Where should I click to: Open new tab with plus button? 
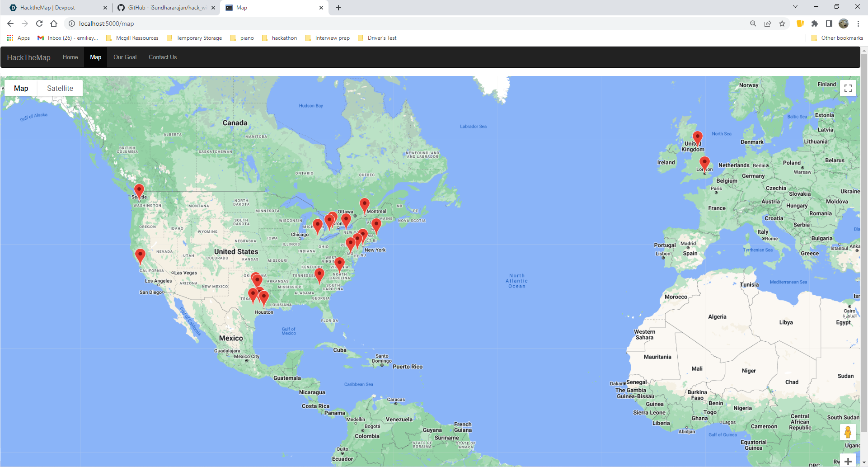click(338, 8)
